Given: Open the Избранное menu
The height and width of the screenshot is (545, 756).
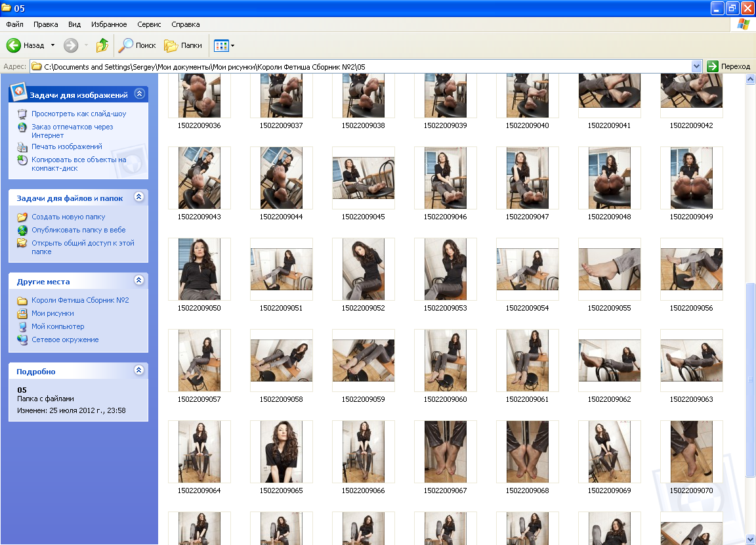Looking at the screenshot, I should [109, 24].
